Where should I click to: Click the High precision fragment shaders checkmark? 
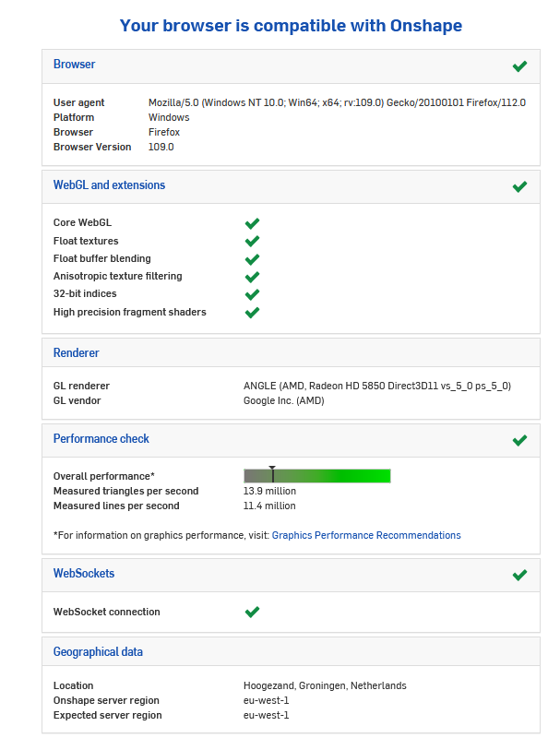(252, 313)
